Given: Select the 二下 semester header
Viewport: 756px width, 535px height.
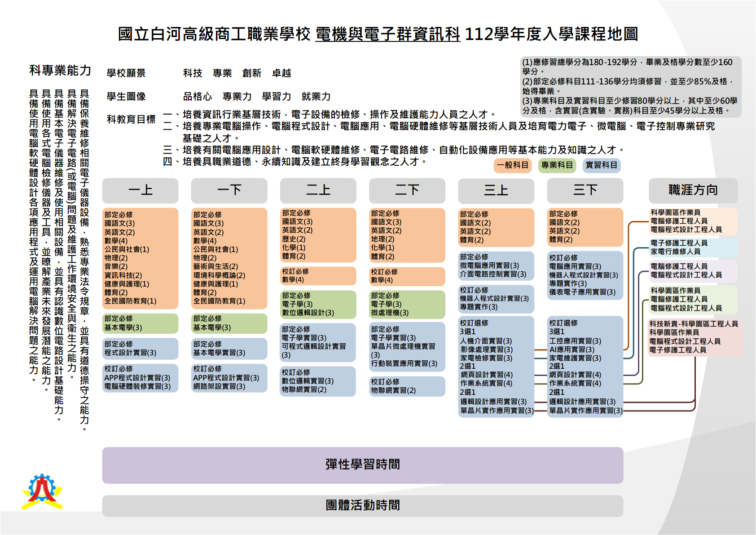Looking at the screenshot, I should coord(407,190).
